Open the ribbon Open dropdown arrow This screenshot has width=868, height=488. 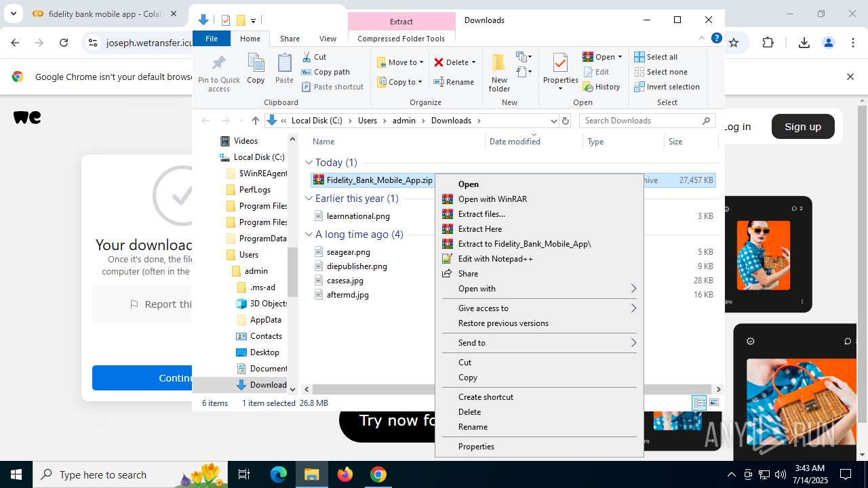(620, 57)
